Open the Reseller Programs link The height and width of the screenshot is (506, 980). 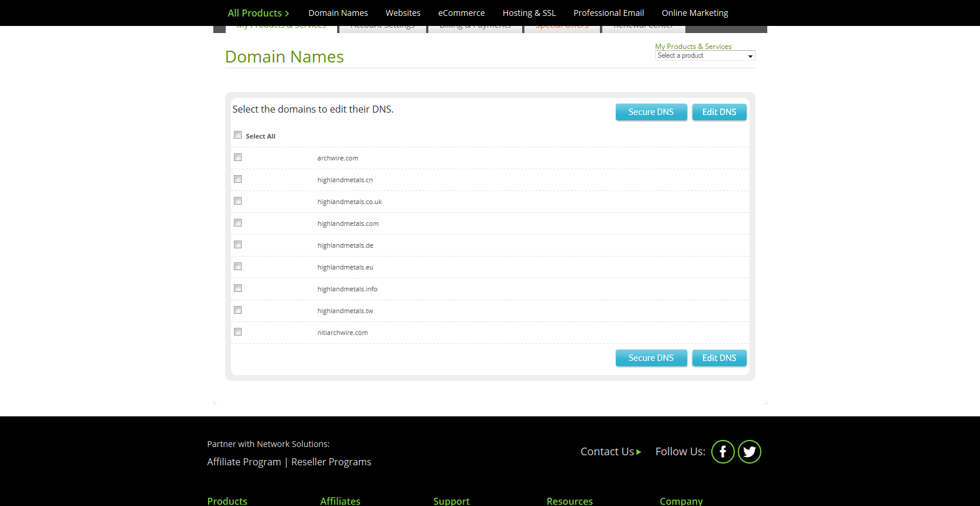(331, 462)
